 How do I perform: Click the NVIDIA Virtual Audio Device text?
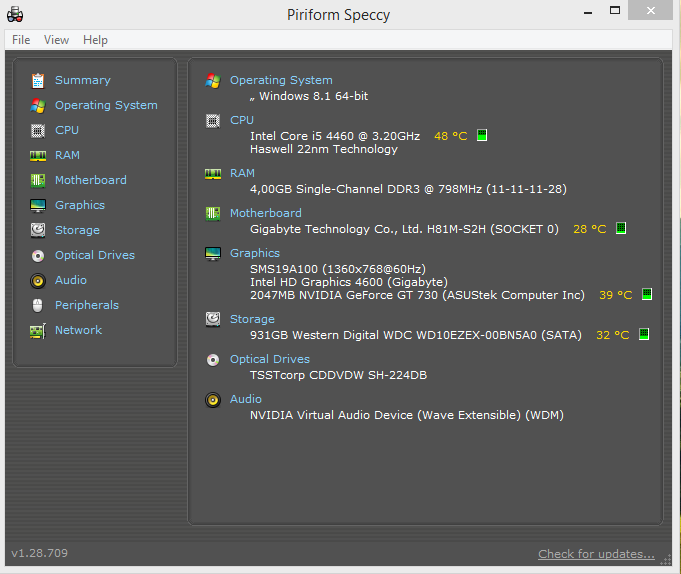tap(407, 415)
